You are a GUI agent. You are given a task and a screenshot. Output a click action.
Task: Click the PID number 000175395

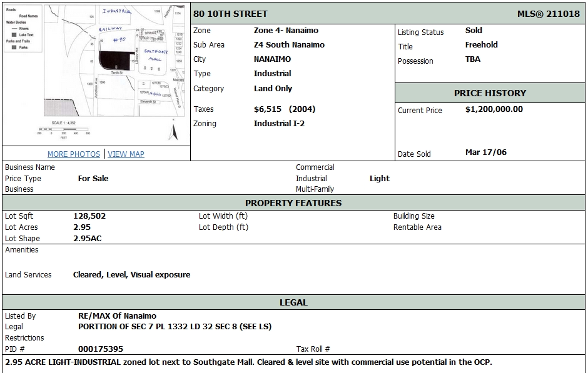pyautogui.click(x=101, y=349)
